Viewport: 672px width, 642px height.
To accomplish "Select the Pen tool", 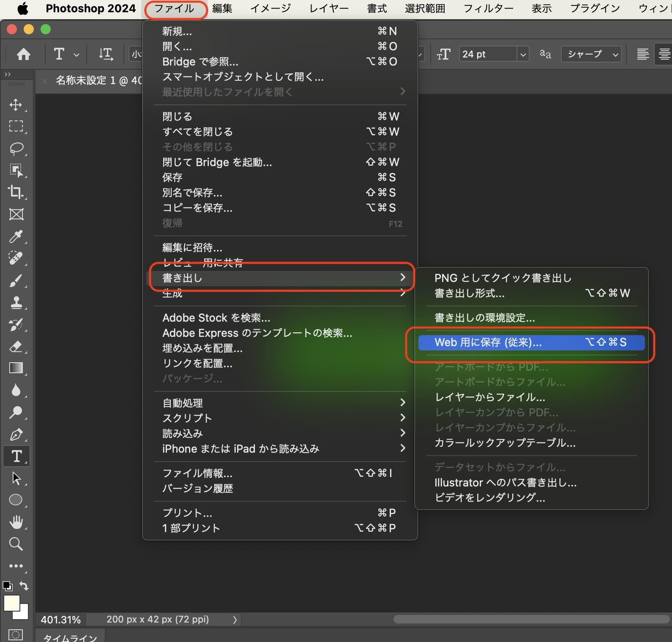I will pyautogui.click(x=16, y=434).
